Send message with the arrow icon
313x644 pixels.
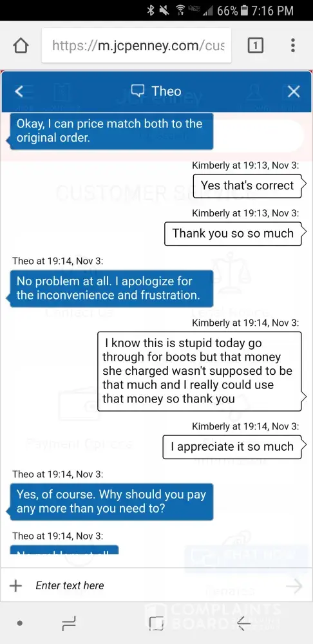[294, 586]
